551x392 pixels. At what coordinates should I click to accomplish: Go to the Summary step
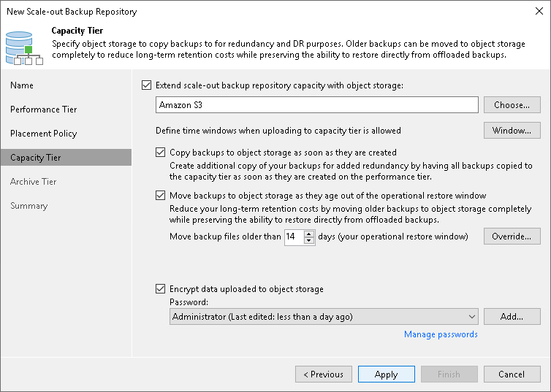28,206
